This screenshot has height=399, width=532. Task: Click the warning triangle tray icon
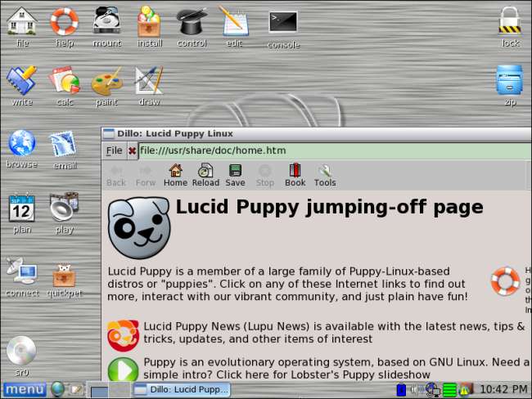pyautogui.click(x=465, y=390)
